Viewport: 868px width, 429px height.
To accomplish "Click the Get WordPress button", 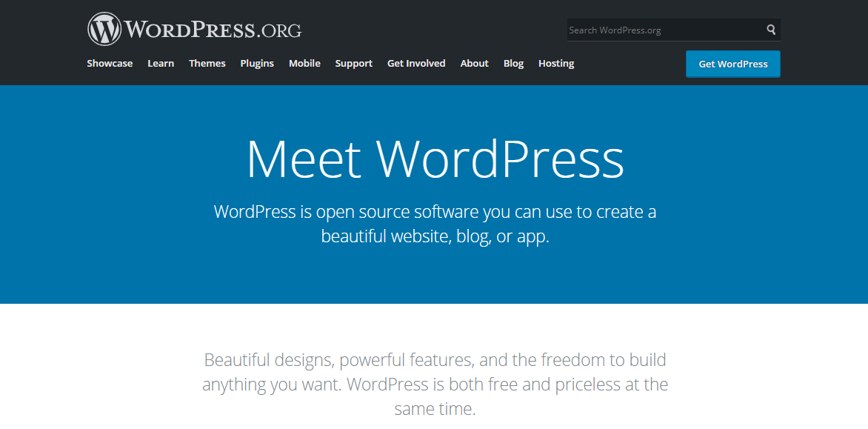I will (732, 64).
